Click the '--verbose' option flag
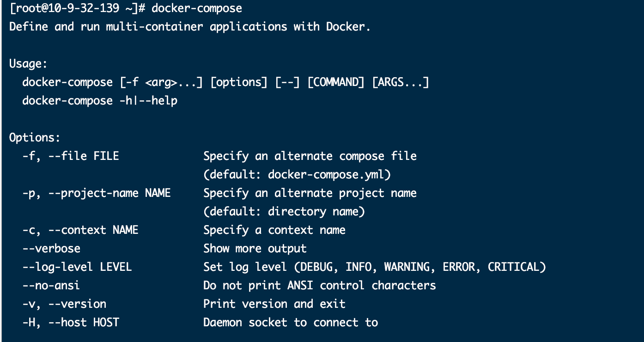This screenshot has height=342, width=644. pyautogui.click(x=51, y=249)
